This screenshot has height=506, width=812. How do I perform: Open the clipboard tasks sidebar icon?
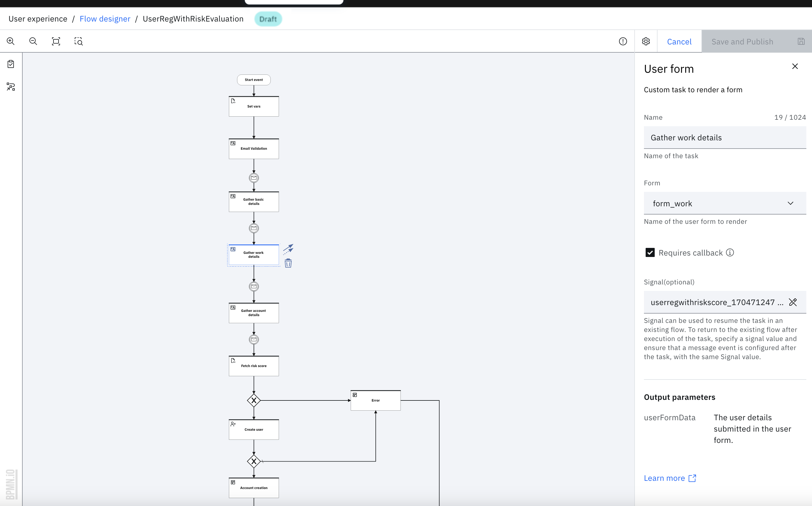pyautogui.click(x=11, y=64)
